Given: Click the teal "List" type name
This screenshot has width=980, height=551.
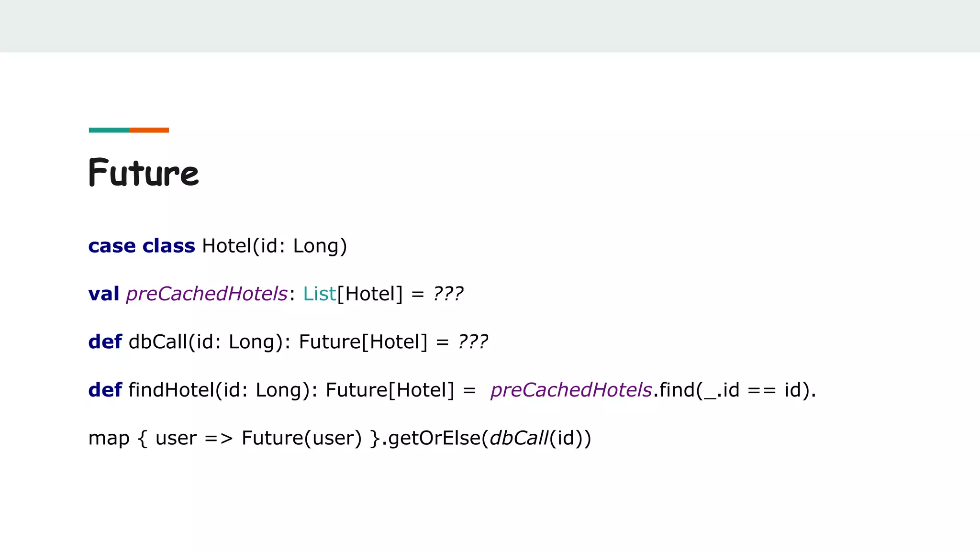Looking at the screenshot, I should coord(319,294).
